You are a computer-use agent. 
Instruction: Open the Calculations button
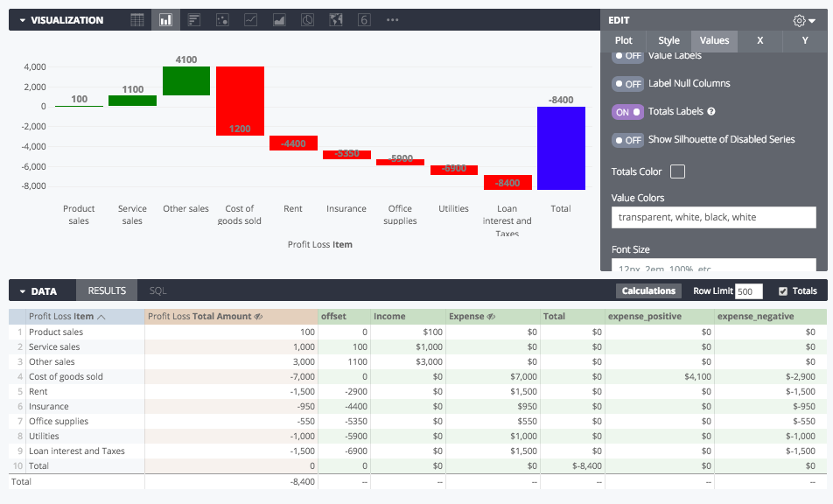pos(648,291)
